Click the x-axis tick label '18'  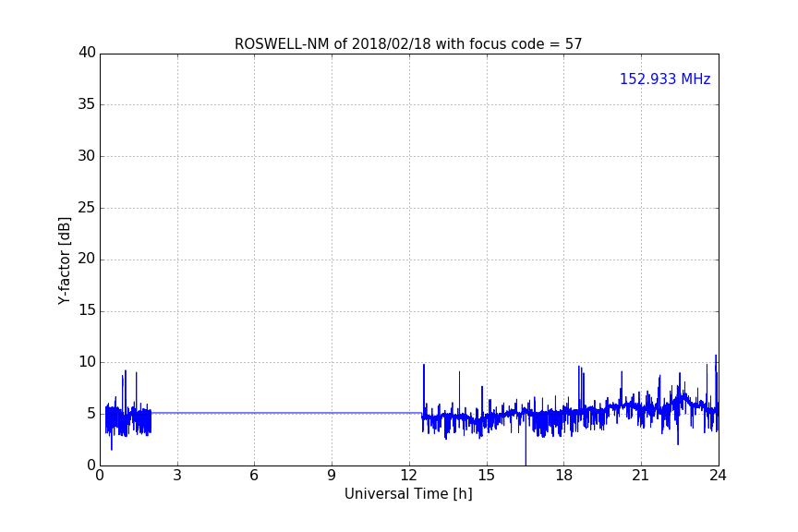(564, 476)
